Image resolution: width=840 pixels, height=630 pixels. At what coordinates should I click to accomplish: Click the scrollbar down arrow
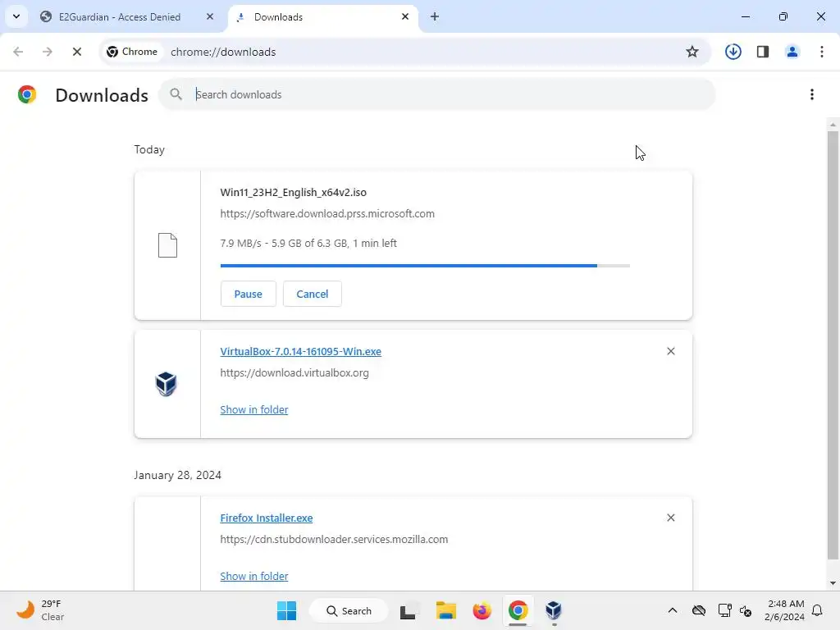click(833, 583)
